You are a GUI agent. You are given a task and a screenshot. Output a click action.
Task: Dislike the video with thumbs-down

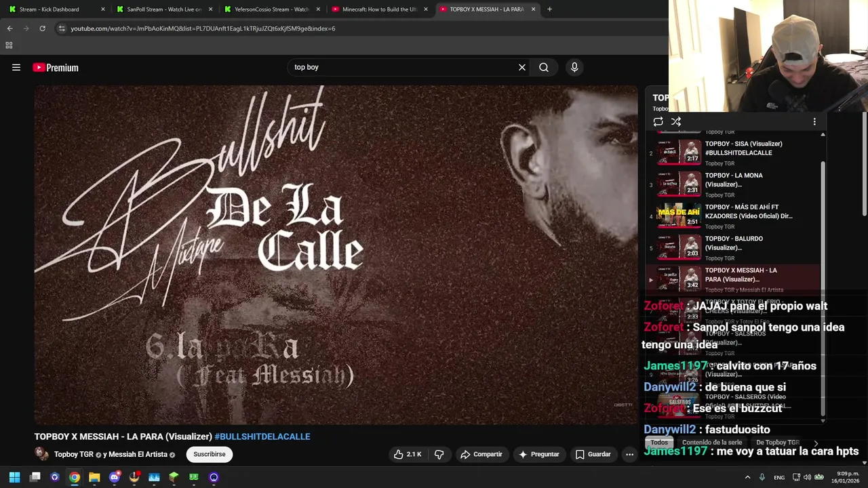pyautogui.click(x=439, y=454)
